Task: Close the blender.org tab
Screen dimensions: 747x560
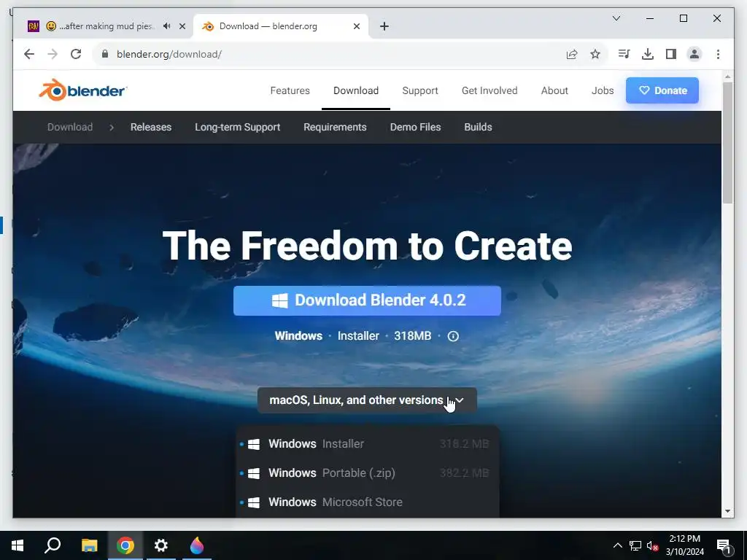Action: coord(356,26)
